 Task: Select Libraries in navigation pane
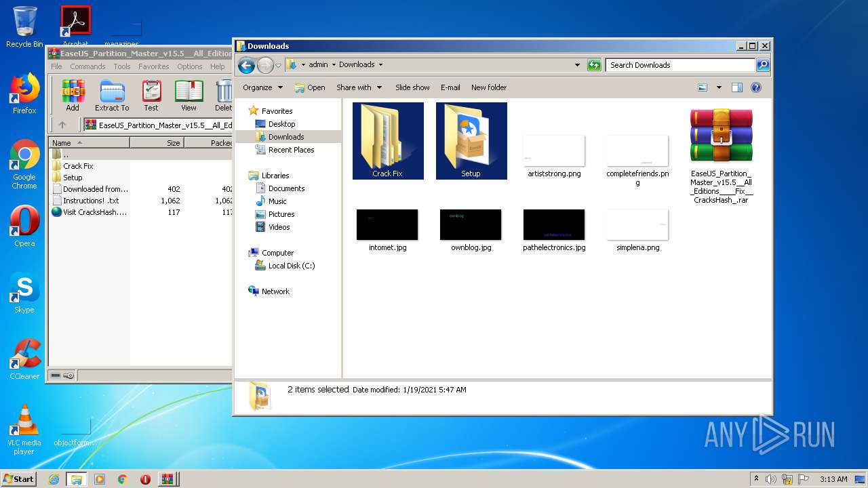[275, 176]
